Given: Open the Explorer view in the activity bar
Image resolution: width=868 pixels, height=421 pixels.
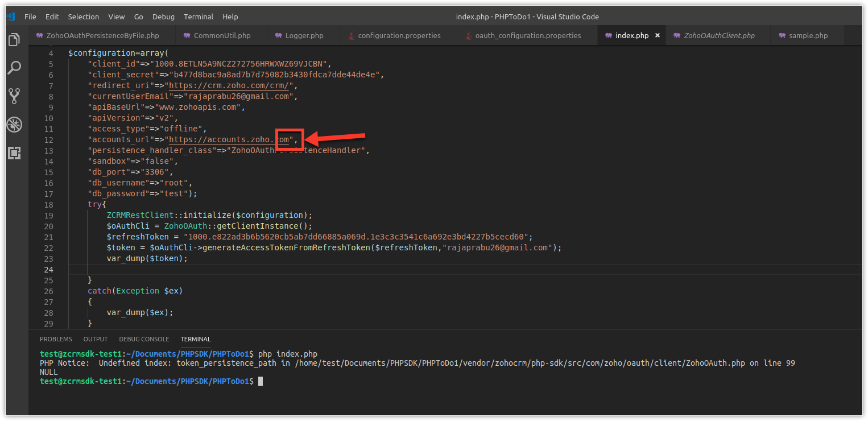Looking at the screenshot, I should coord(14,40).
